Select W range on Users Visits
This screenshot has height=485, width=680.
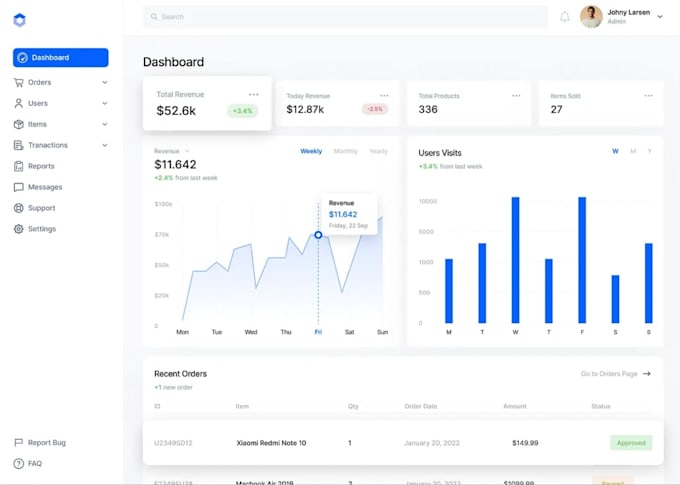point(615,151)
